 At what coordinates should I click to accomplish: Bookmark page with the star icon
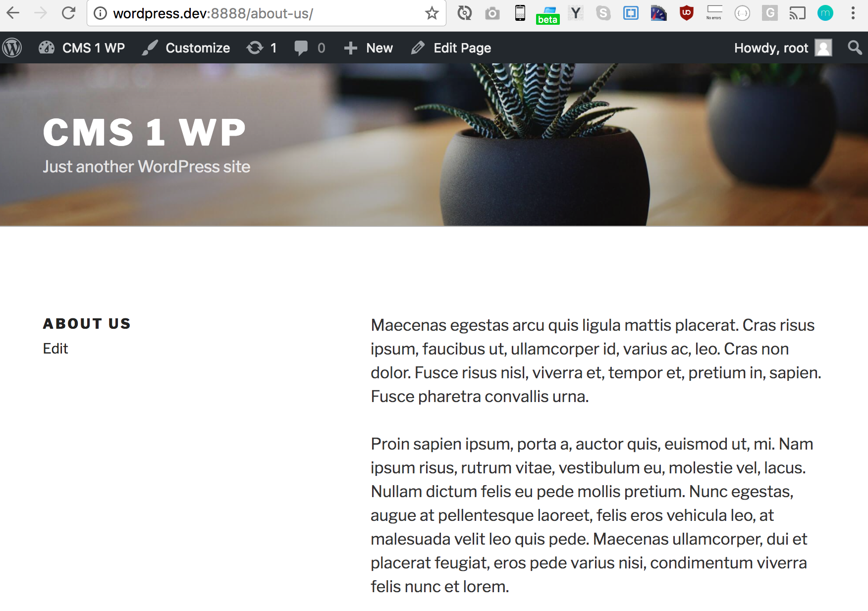[x=432, y=13]
